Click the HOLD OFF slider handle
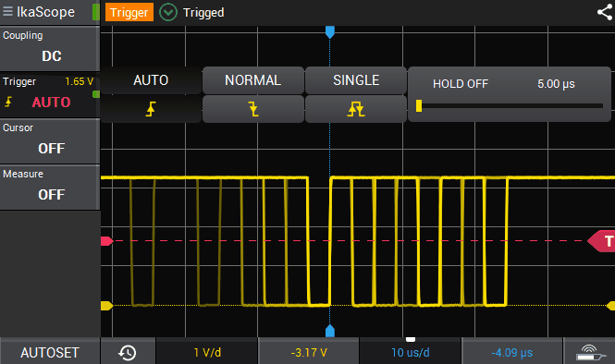Viewport: 615px width, 364px height. click(419, 106)
